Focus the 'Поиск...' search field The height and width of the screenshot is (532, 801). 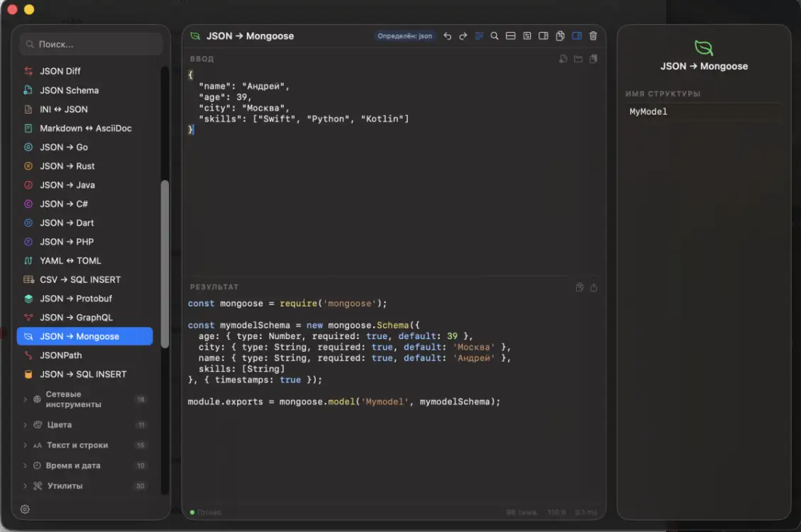click(92, 45)
